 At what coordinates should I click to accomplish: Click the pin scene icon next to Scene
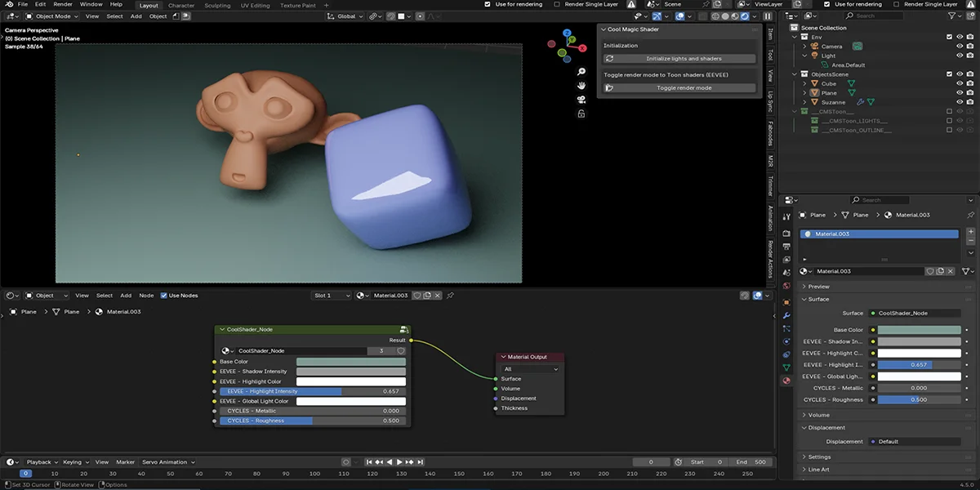click(x=706, y=4)
